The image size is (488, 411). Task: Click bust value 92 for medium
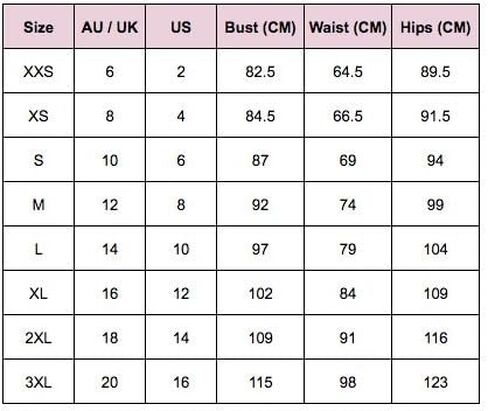click(x=260, y=204)
